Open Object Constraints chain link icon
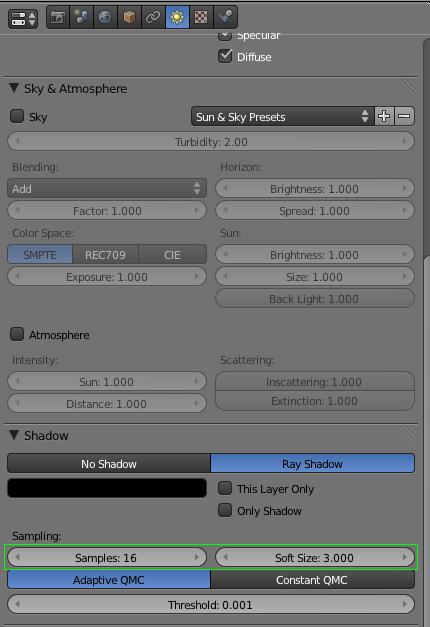 [x=153, y=17]
